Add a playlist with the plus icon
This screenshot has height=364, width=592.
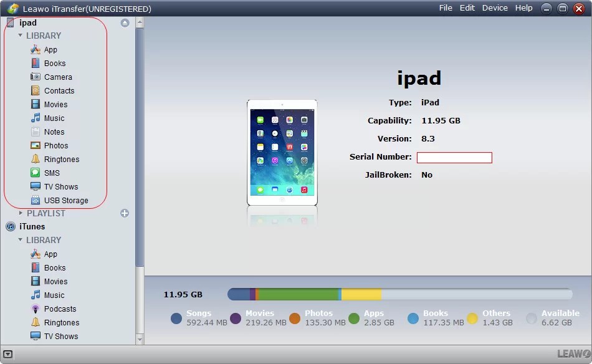125,213
